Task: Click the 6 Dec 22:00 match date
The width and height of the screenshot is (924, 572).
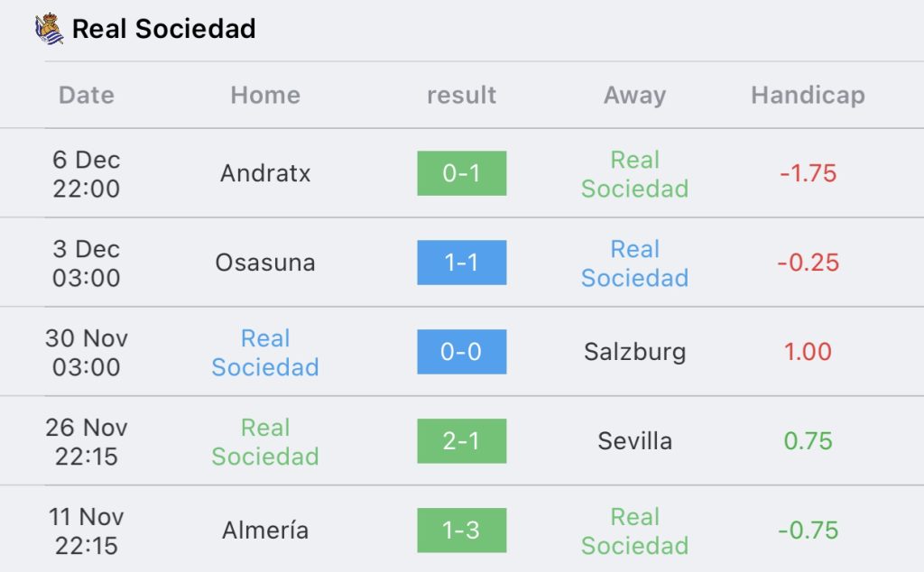Action: tap(87, 174)
